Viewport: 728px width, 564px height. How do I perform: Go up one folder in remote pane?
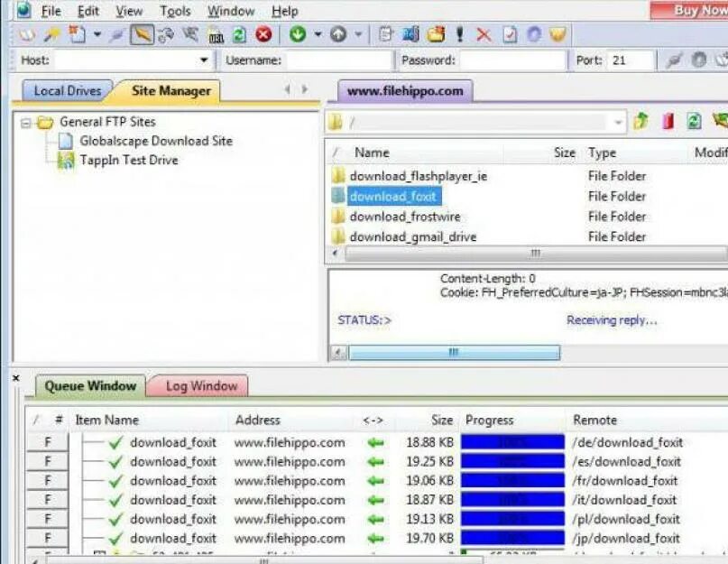[x=641, y=122]
